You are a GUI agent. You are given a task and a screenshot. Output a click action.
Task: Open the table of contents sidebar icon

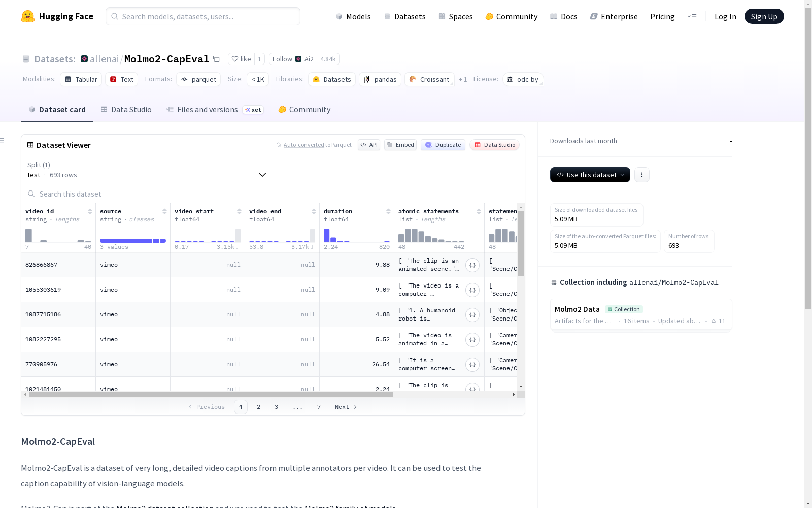coord(3,140)
